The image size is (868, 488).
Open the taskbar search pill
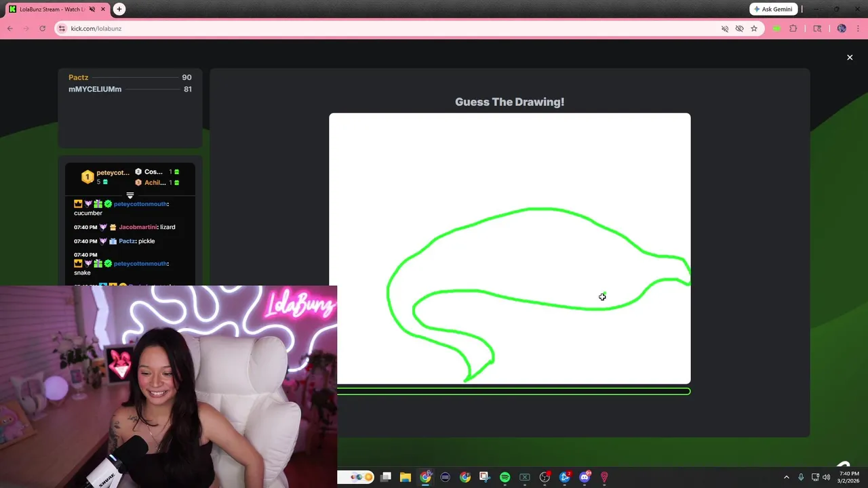click(357, 477)
